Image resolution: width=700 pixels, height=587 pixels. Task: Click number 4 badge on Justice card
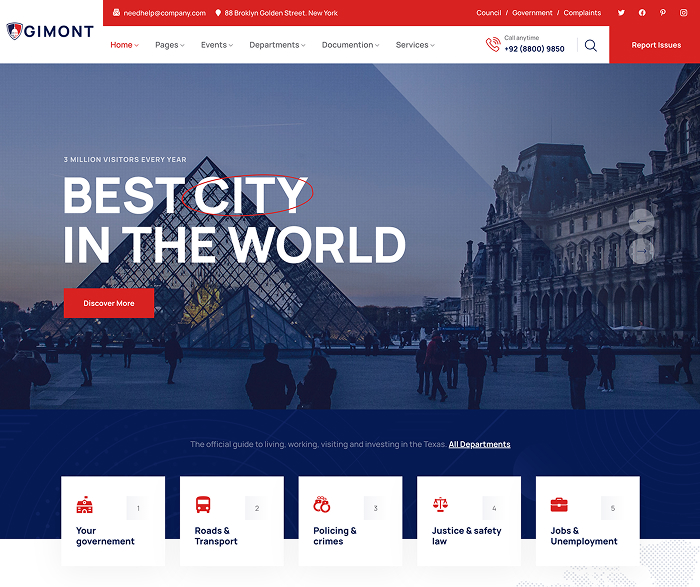tap(494, 508)
